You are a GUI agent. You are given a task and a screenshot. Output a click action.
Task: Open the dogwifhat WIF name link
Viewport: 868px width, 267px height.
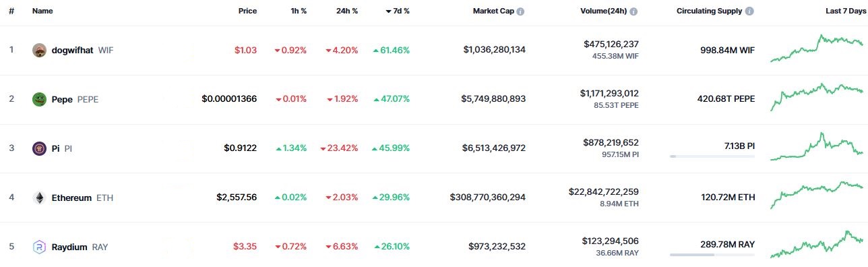pyautogui.click(x=83, y=50)
